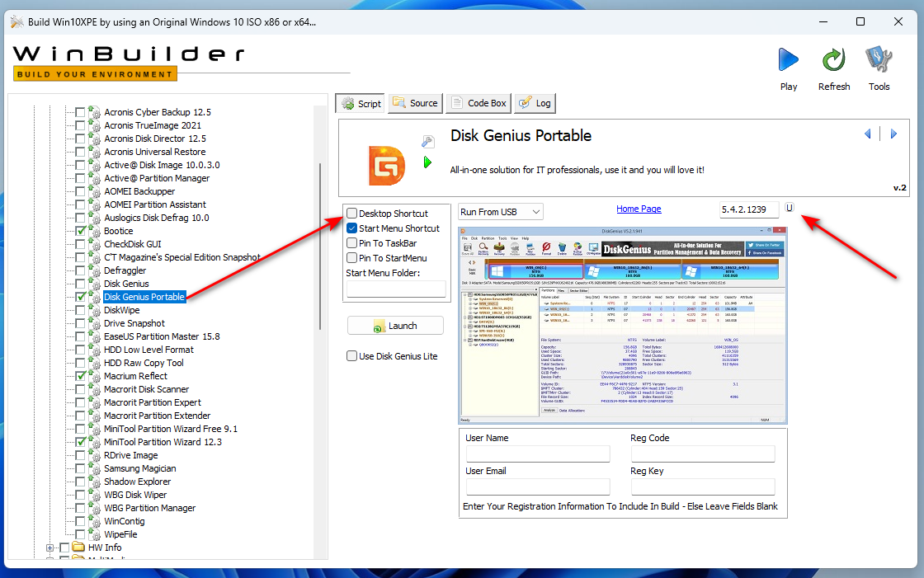
Task: Uncheck the Start Menu Shortcut checkbox
Action: pyautogui.click(x=351, y=228)
